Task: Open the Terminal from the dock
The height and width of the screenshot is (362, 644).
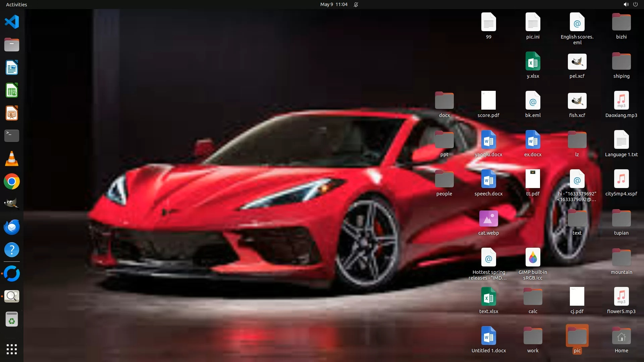Action: [x=12, y=136]
